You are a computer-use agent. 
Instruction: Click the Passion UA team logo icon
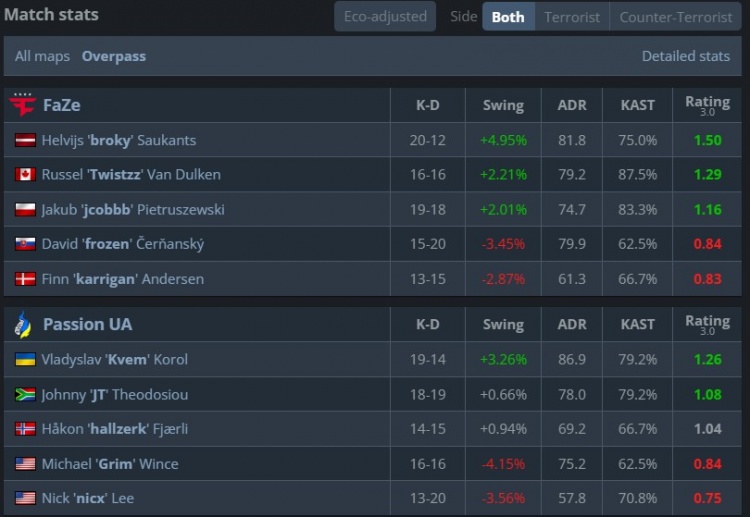[22, 324]
